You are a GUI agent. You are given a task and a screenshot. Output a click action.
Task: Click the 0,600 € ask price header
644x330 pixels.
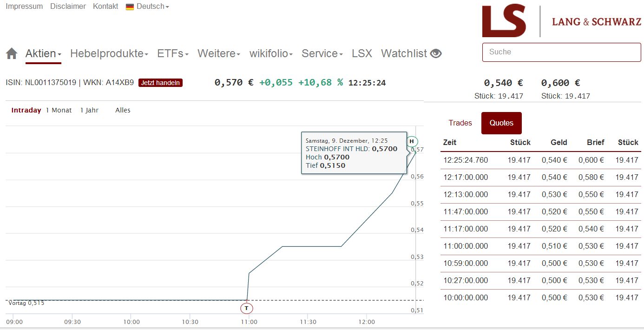click(x=561, y=83)
